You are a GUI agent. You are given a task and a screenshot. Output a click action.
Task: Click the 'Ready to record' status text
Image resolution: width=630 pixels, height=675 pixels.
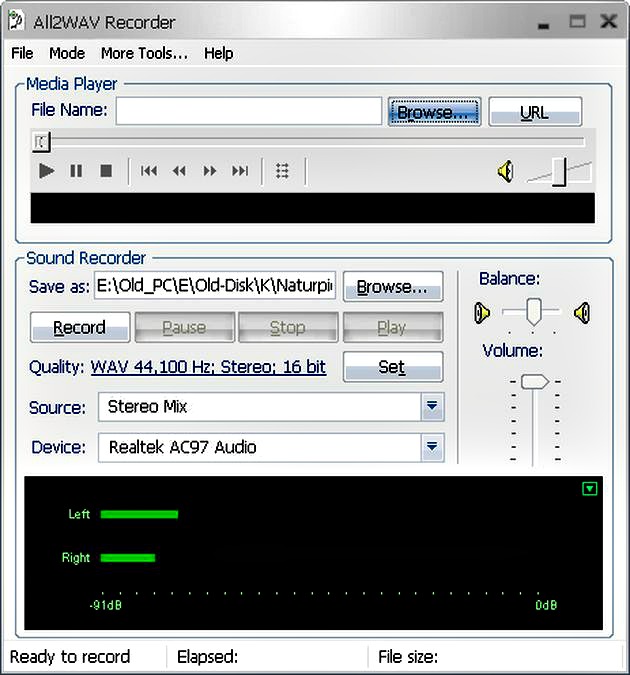(x=70, y=657)
